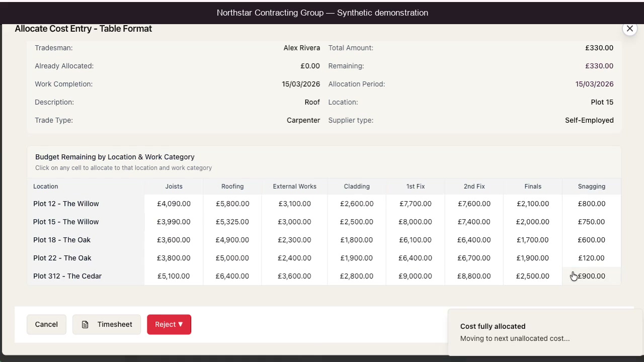Allocate to Plot 22 Roofing £5,000.00

[x=232, y=258]
